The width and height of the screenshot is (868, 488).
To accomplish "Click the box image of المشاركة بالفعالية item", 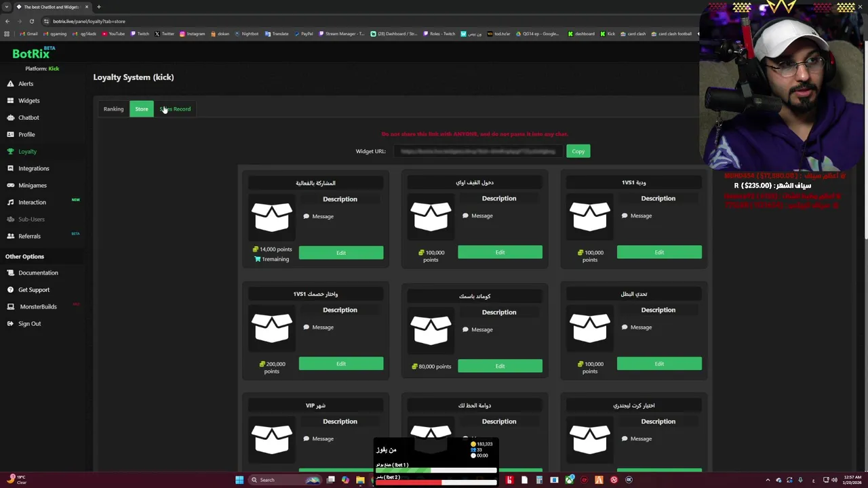I will tap(272, 218).
